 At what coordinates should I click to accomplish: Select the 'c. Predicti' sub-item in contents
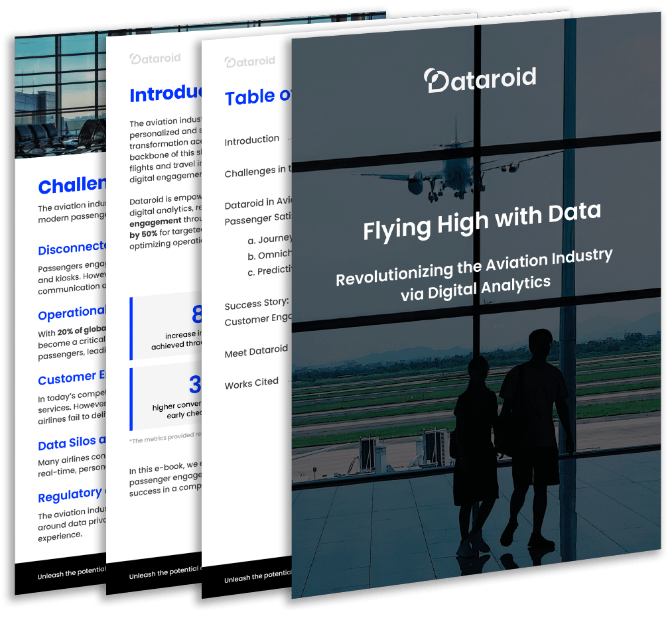(269, 271)
